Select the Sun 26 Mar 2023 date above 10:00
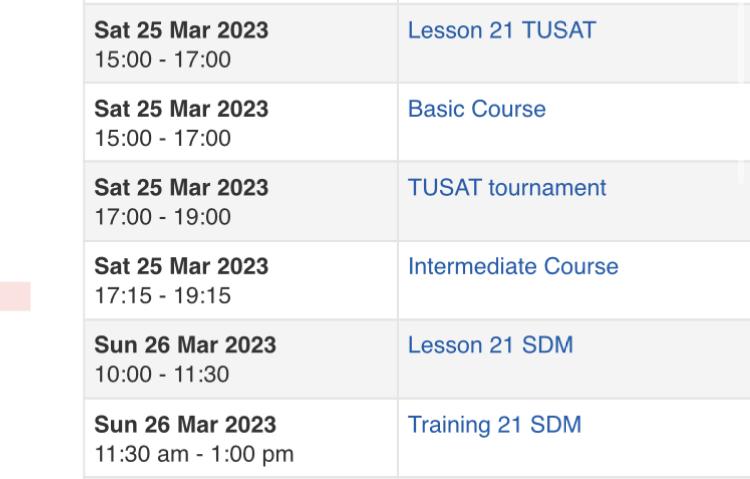Image resolution: width=750 pixels, height=479 pixels. point(185,345)
